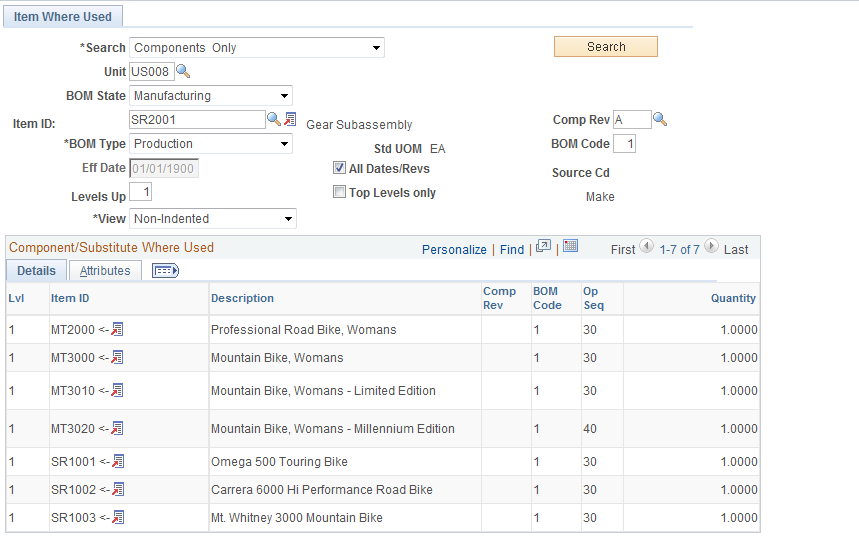Go to First page link

point(623,250)
